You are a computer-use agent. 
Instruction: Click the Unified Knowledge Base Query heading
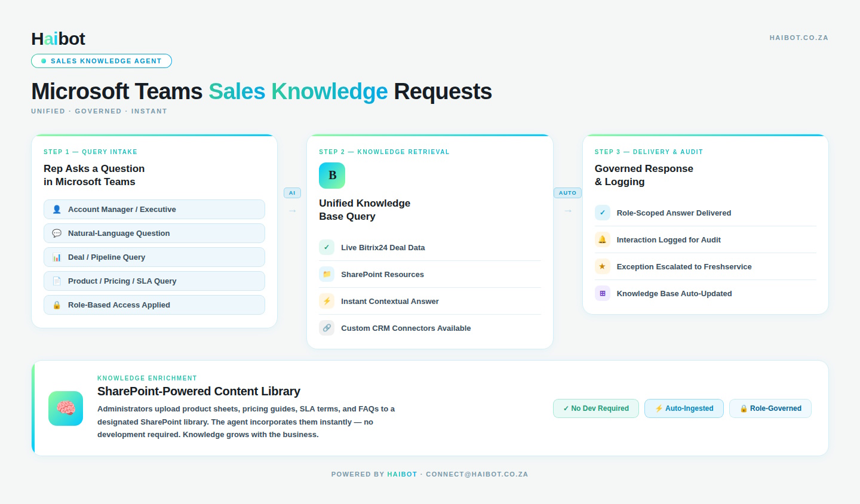point(365,210)
